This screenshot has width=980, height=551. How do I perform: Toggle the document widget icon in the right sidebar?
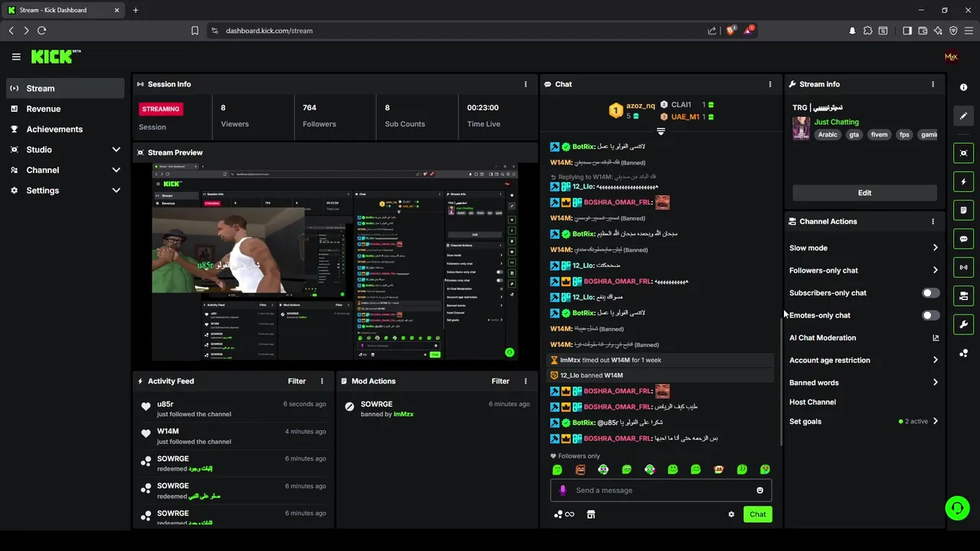[x=963, y=210]
